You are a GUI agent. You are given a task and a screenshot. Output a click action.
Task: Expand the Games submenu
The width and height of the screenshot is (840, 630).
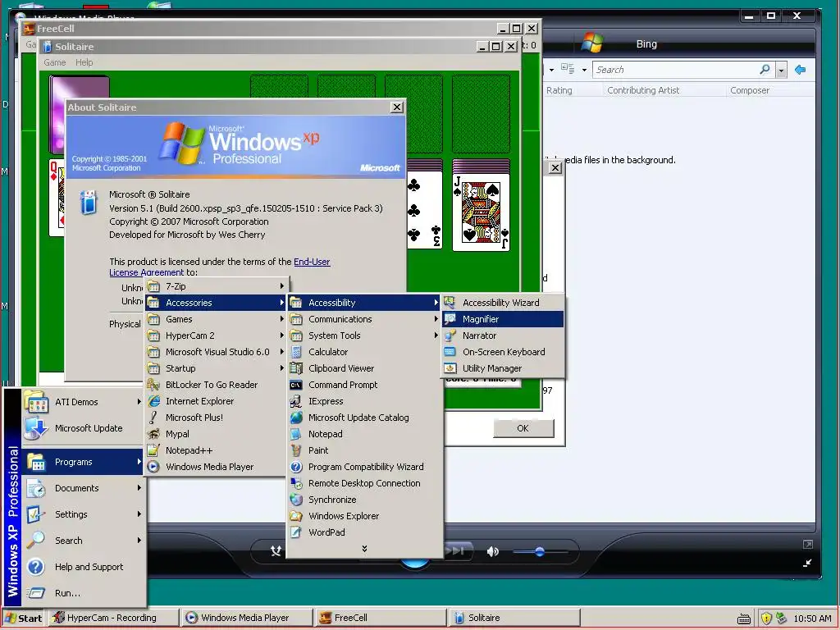point(217,319)
